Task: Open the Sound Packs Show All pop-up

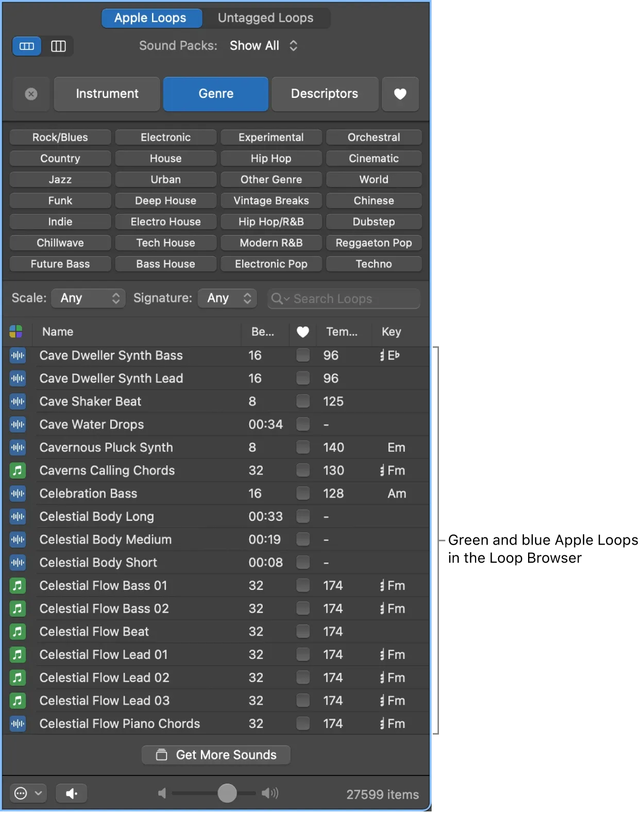Action: coord(264,46)
